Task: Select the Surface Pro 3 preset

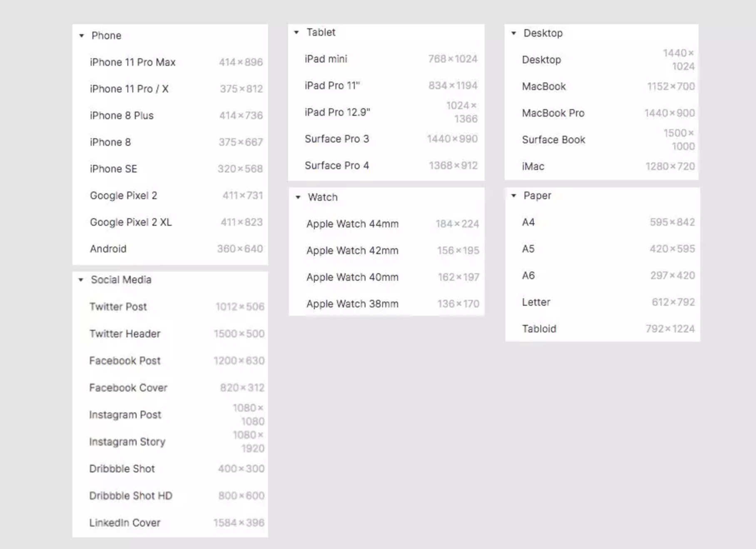Action: 386,139
